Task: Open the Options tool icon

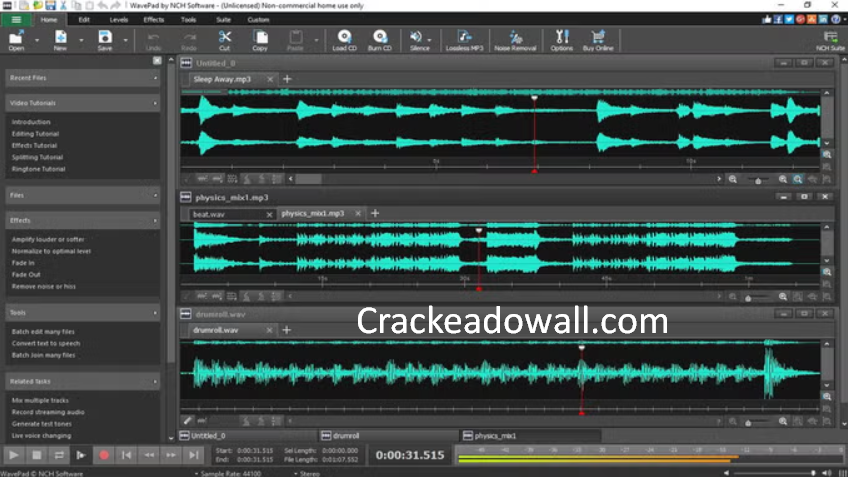Action: [562, 41]
